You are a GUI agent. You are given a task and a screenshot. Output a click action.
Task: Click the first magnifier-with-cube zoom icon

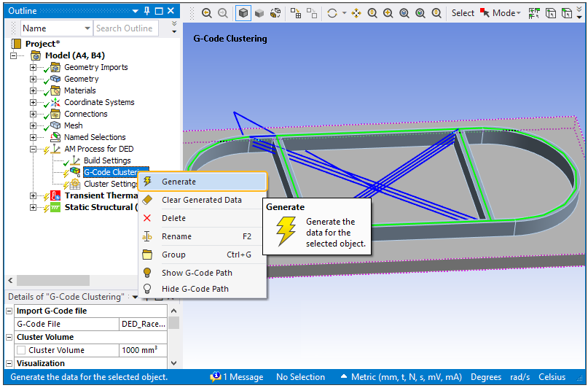[404, 13]
